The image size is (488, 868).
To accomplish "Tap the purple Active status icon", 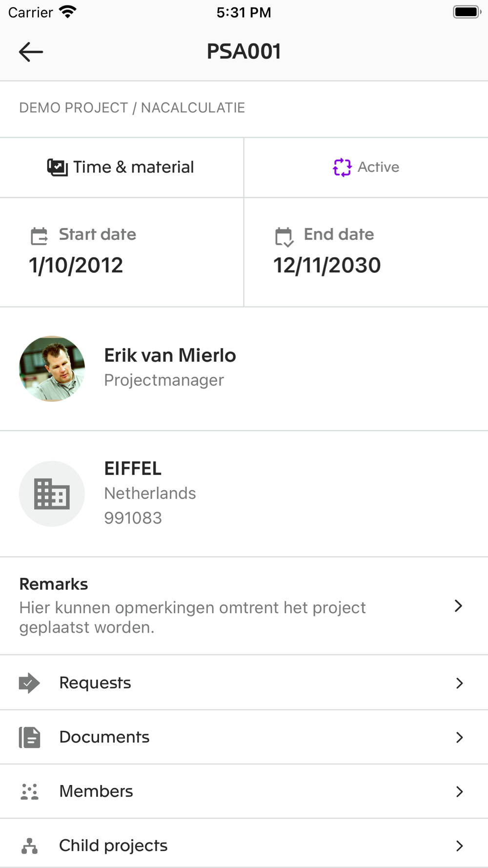I will pyautogui.click(x=342, y=167).
